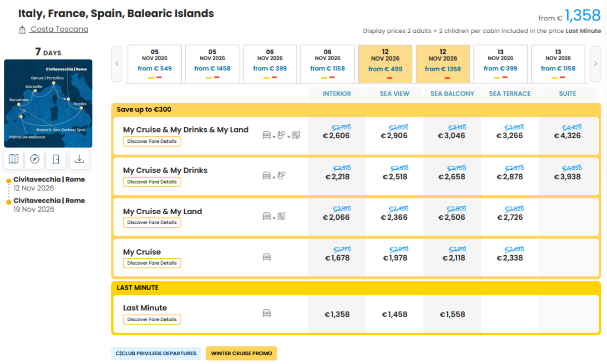
Task: Choose the €2,726 Sea Terrace price
Action: pos(510,217)
